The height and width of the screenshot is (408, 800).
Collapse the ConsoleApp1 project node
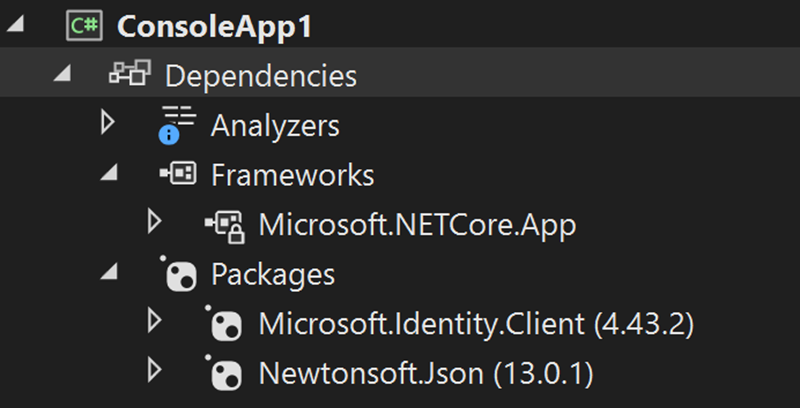point(16,24)
